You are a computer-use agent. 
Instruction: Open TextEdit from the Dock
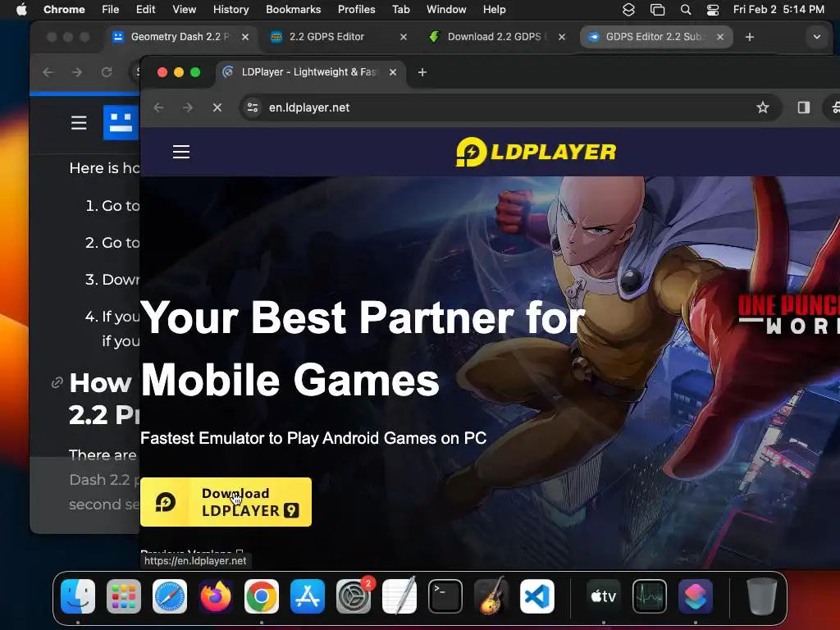tap(399, 596)
